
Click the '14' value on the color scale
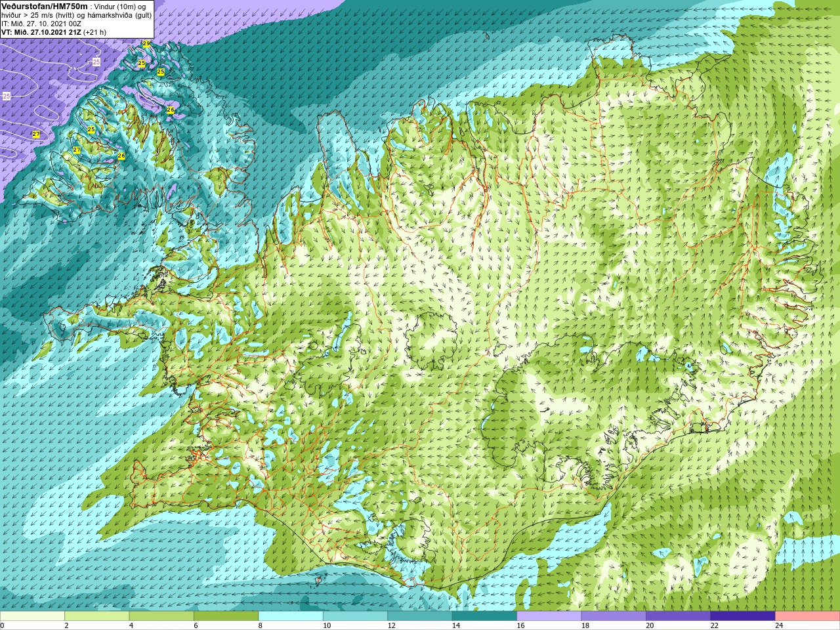(x=456, y=625)
